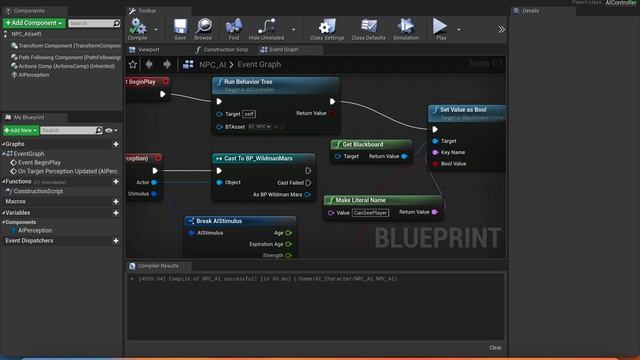Click Event Graph breadcrumb label
640x360 pixels.
tap(259, 64)
